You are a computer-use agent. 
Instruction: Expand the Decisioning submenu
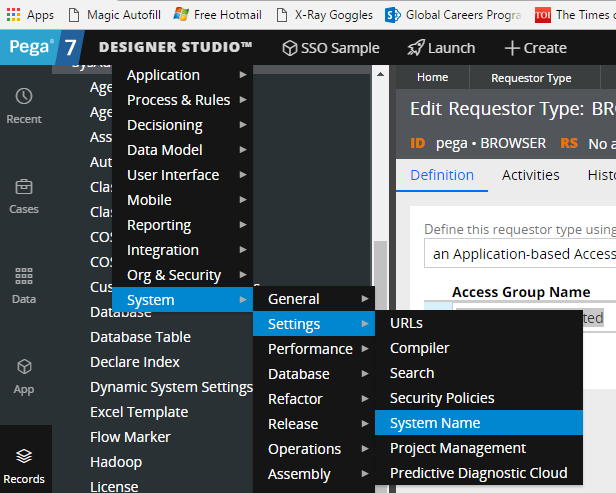click(183, 125)
